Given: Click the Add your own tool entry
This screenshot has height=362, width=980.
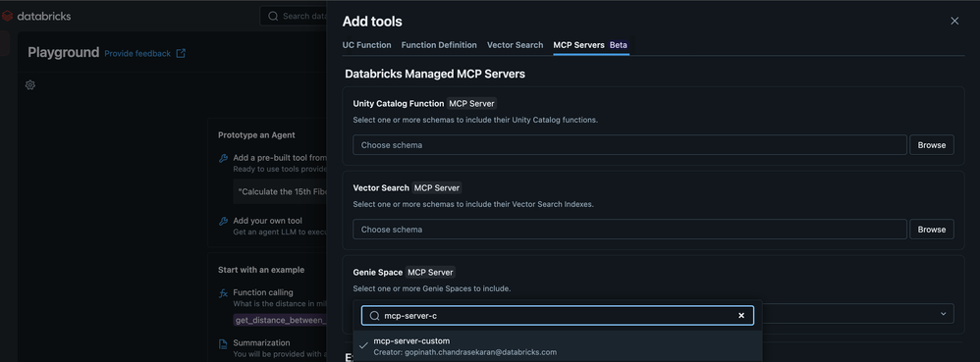Looking at the screenshot, I should pos(267,221).
